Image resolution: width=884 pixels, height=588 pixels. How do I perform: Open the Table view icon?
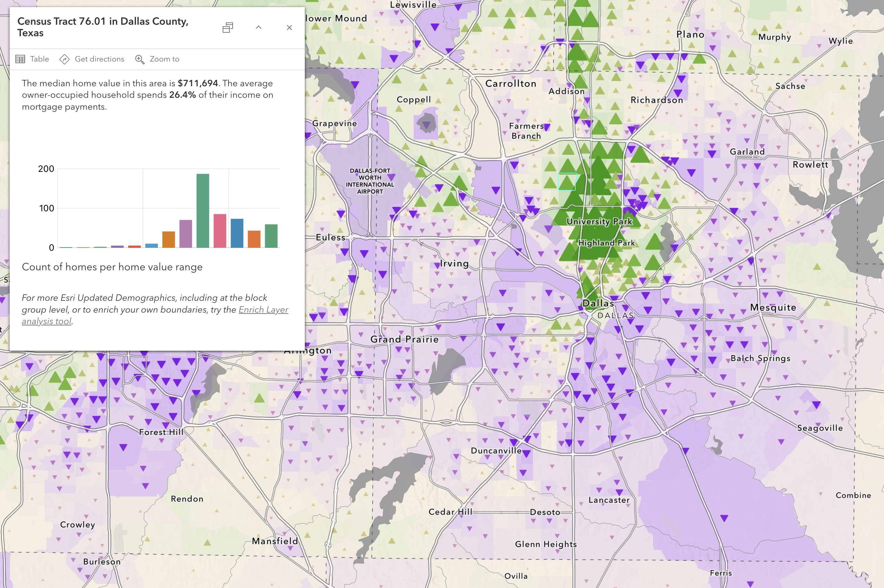coord(20,59)
